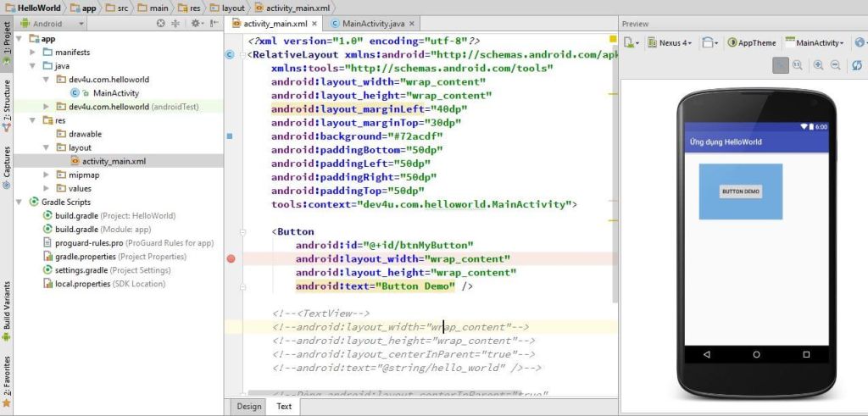Click the Zoom Out magnifier icon

point(835,65)
